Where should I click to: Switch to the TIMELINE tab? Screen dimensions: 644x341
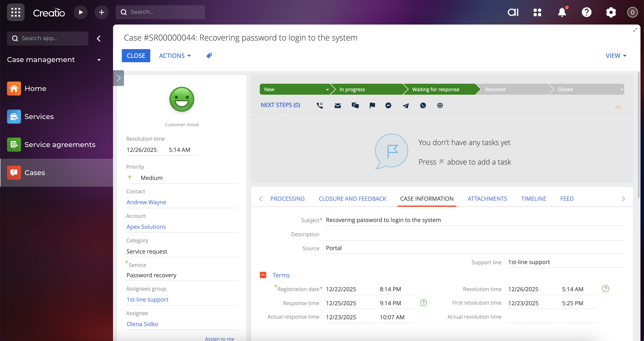pyautogui.click(x=534, y=199)
